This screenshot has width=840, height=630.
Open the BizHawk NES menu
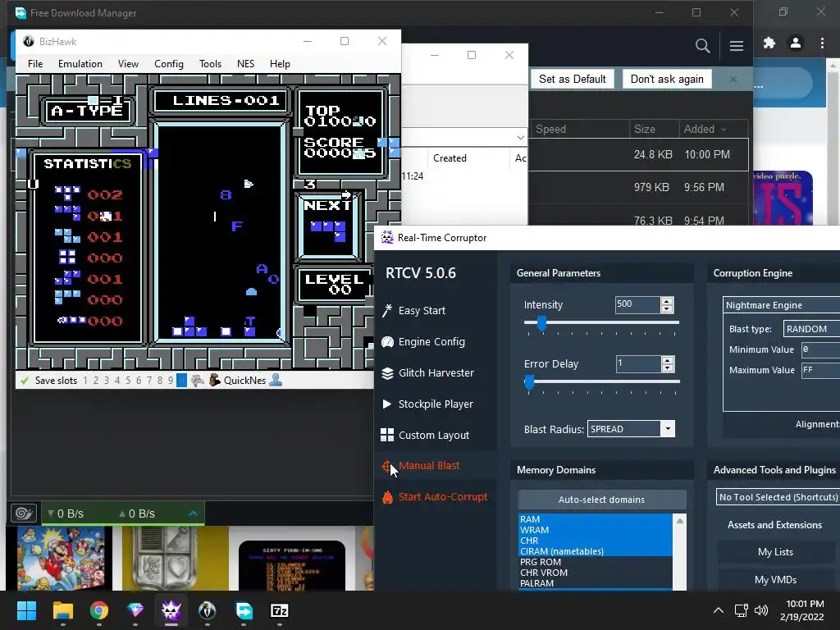245,64
